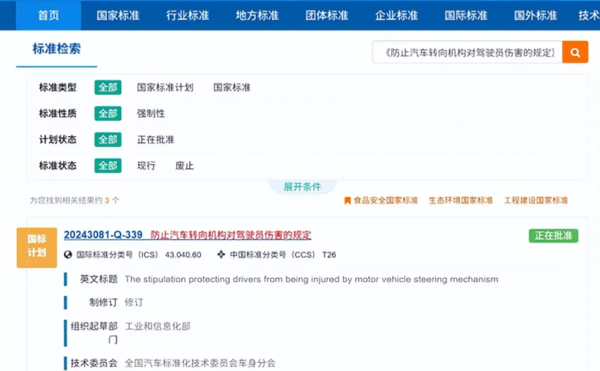Click the result count text 为您找到相关结果约 3 个
600x371 pixels.
tap(75, 200)
